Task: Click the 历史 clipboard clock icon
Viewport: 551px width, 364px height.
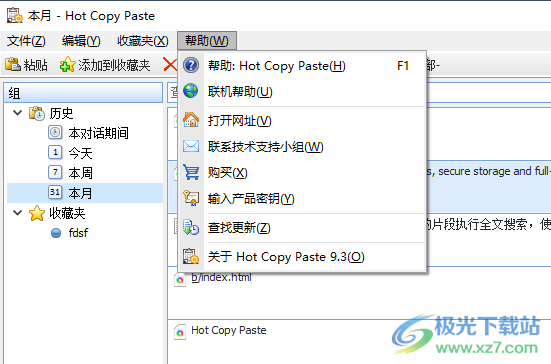Action: click(x=37, y=113)
